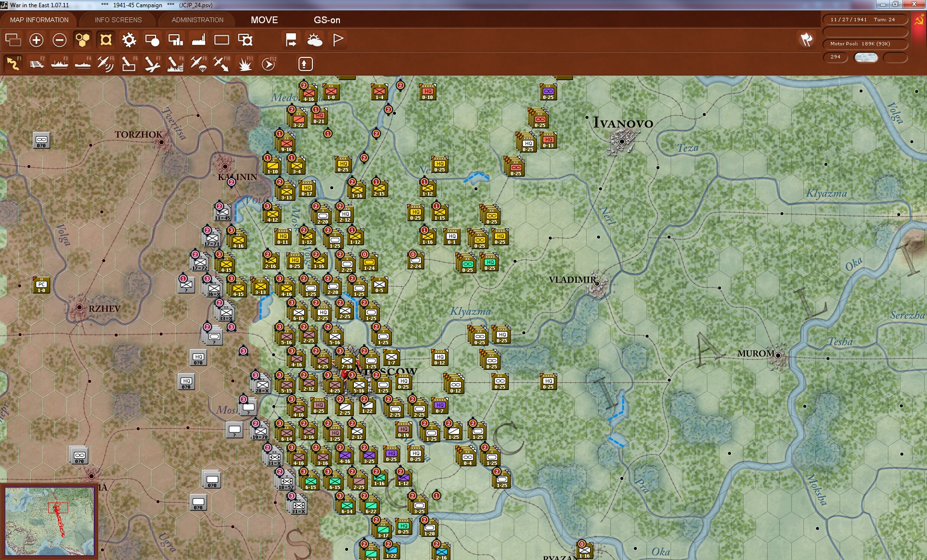927x560 pixels.
Task: Select F3 naval transport mode
Action: click(59, 63)
